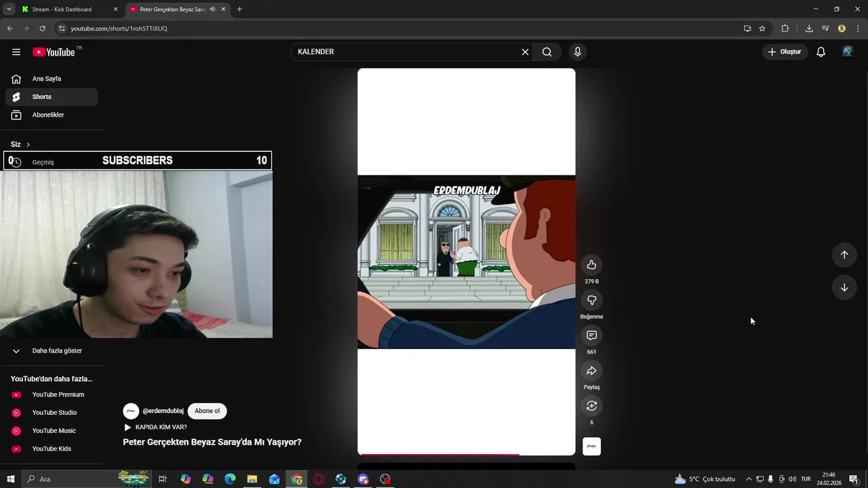The width and height of the screenshot is (868, 488).
Task: Open the YouTube account avatar menu
Action: [847, 52]
